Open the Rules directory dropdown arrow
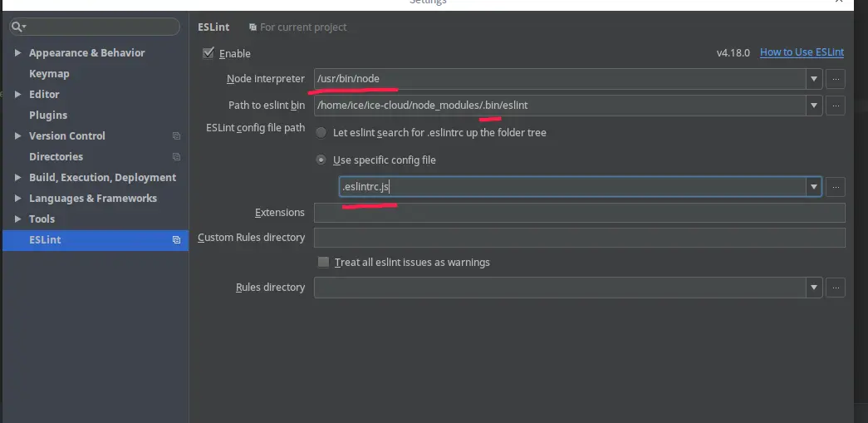Screen dimensions: 868x423 (814, 288)
